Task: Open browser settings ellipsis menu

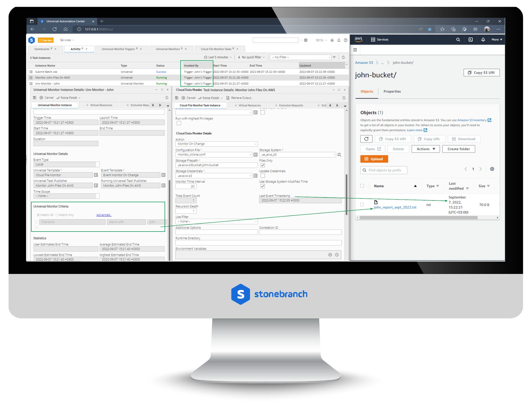Action: click(x=498, y=29)
